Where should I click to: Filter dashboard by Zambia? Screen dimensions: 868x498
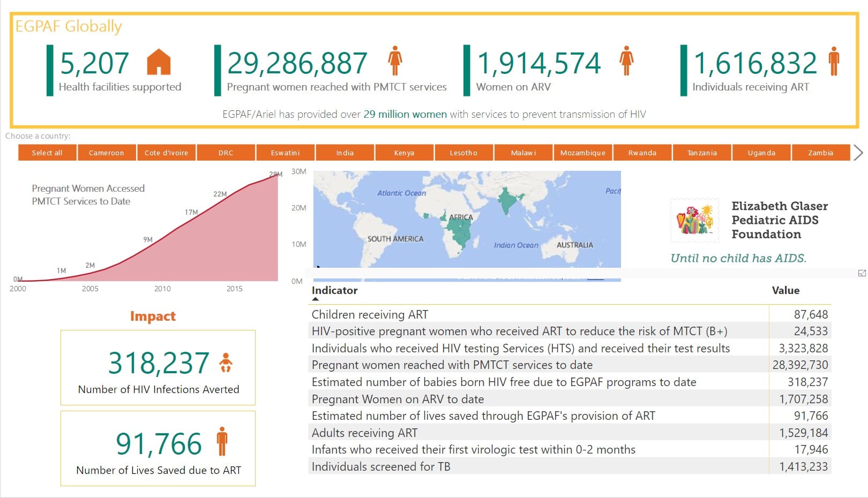coord(820,153)
